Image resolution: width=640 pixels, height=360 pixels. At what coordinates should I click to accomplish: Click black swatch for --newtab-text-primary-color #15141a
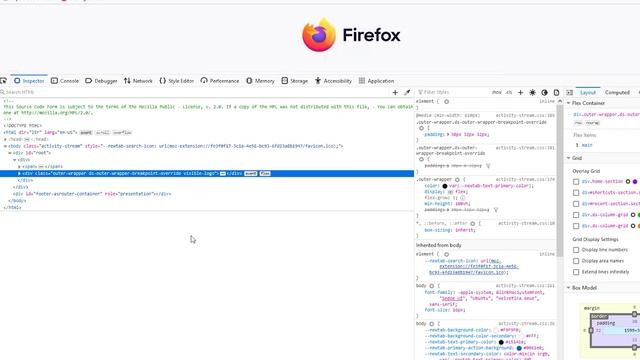pyautogui.click(x=501, y=342)
